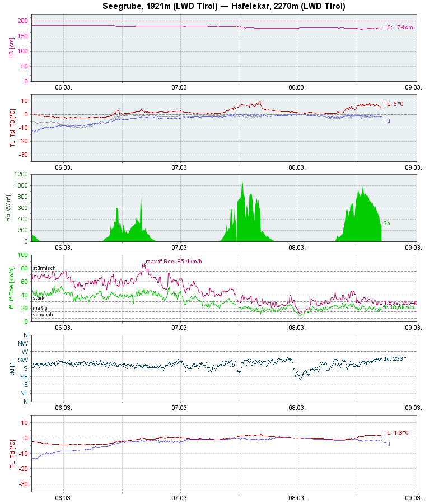The width and height of the screenshot is (448, 504).
Task: Click the Seegrube–Hafelekar chart title
Action: point(223,6)
